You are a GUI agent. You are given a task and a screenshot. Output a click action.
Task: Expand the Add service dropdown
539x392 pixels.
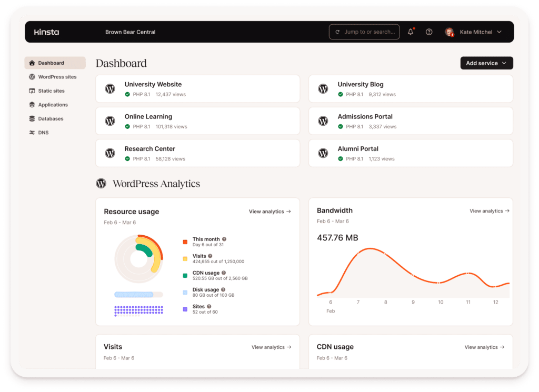point(486,63)
